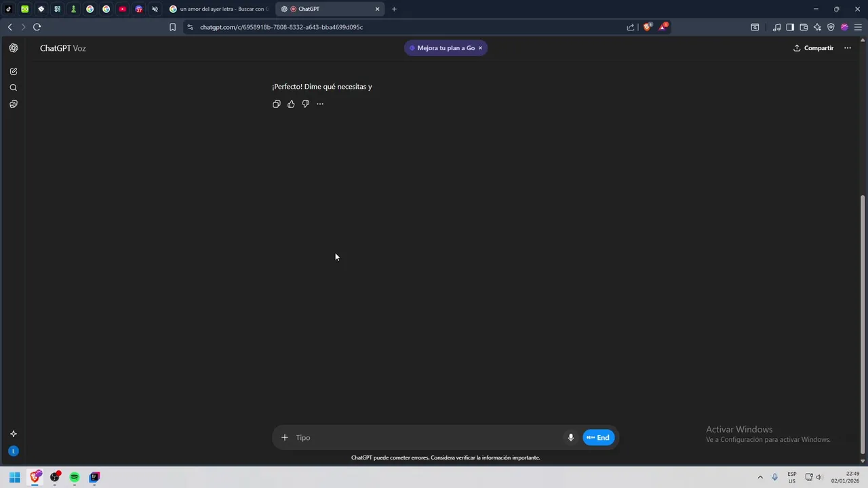Open the user profile avatar L

click(x=14, y=451)
